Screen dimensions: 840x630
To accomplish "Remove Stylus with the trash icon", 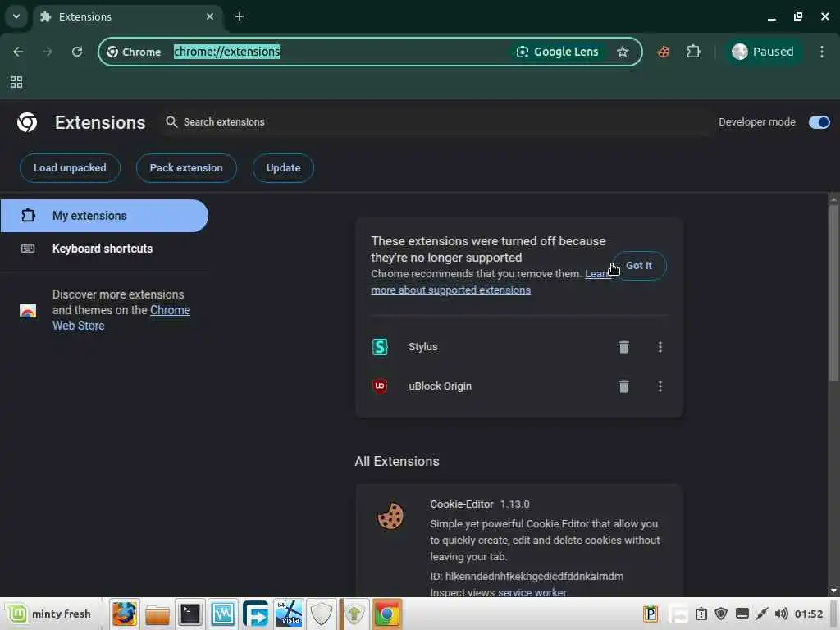I will [624, 347].
